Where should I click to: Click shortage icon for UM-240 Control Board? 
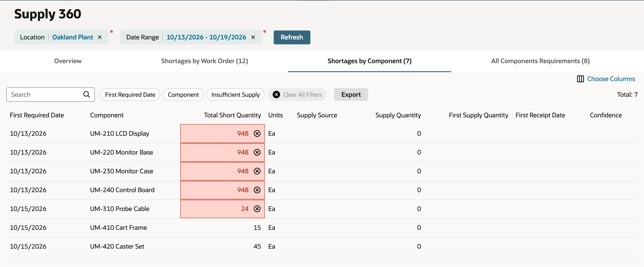(x=257, y=190)
